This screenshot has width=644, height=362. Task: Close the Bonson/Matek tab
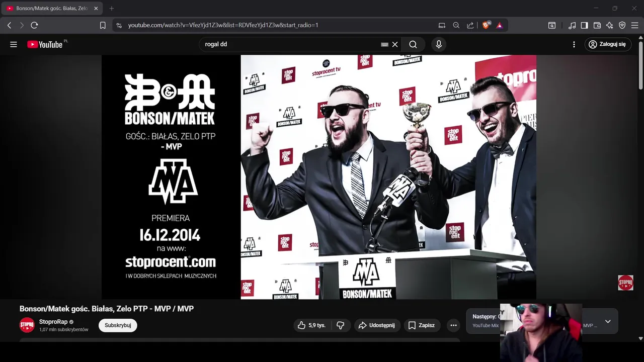[96, 9]
